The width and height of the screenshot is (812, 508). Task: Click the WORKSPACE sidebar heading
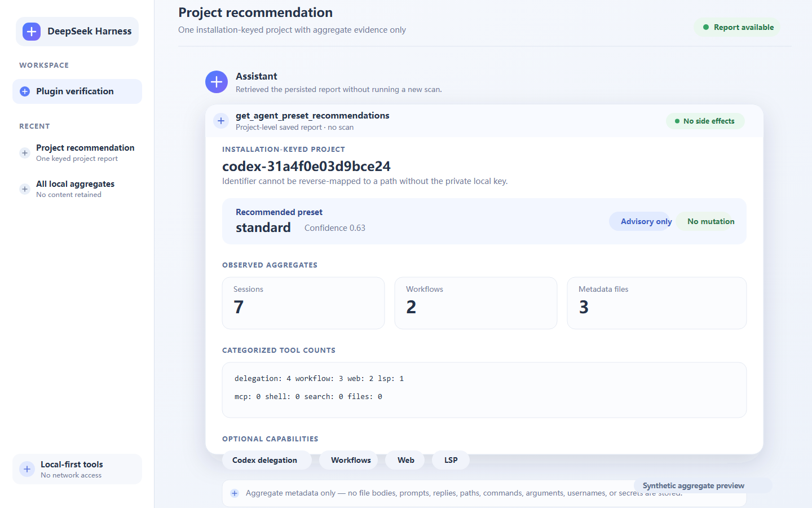(44, 65)
